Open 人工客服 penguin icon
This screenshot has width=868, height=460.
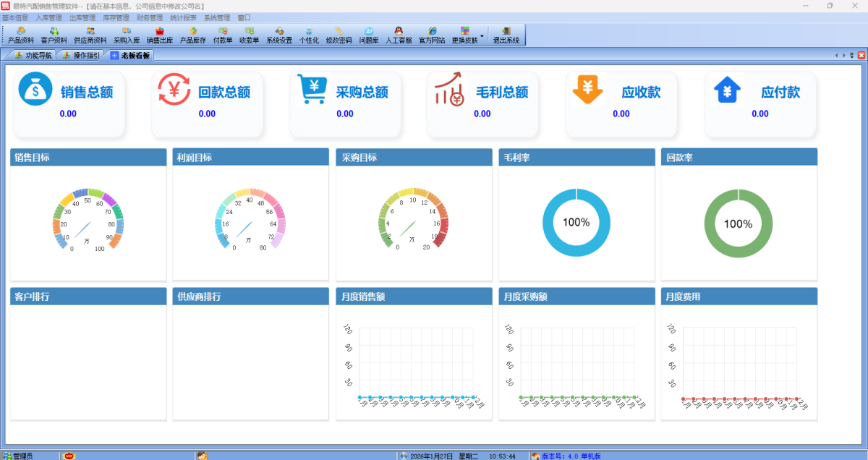(x=399, y=35)
